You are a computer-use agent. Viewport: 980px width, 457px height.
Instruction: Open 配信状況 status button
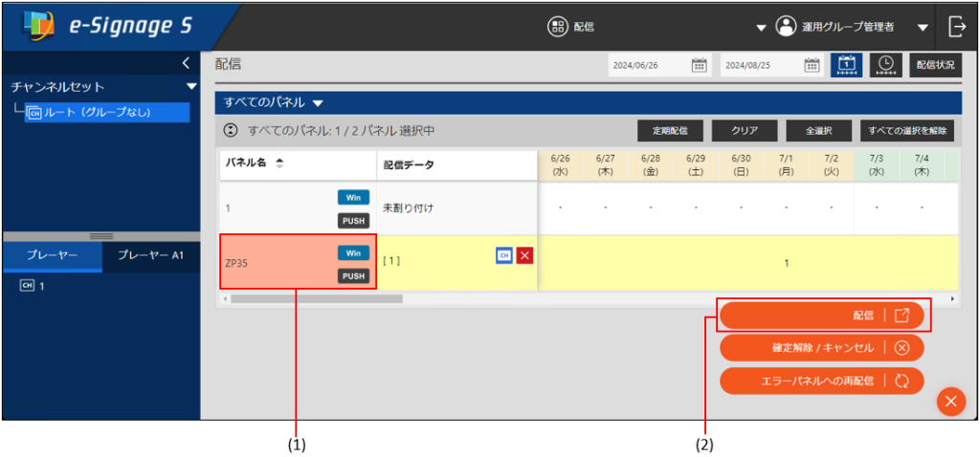point(936,64)
